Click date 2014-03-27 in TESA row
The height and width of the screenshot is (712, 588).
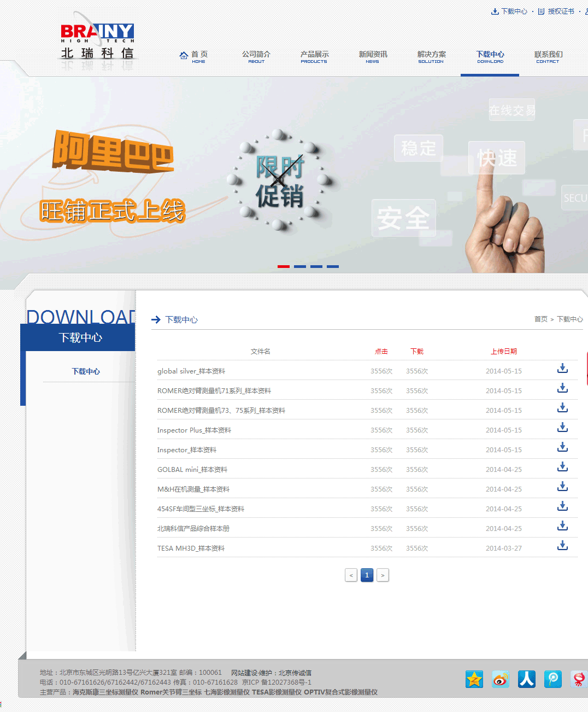point(504,548)
